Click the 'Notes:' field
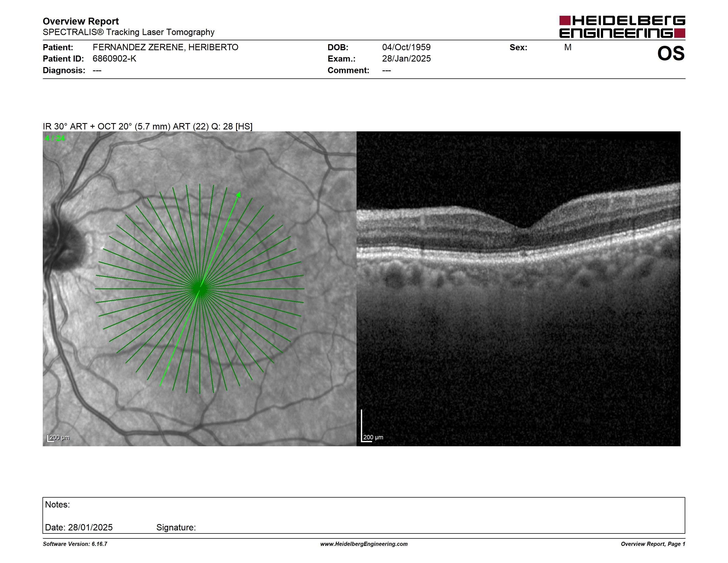The image size is (728, 563). [x=364, y=515]
